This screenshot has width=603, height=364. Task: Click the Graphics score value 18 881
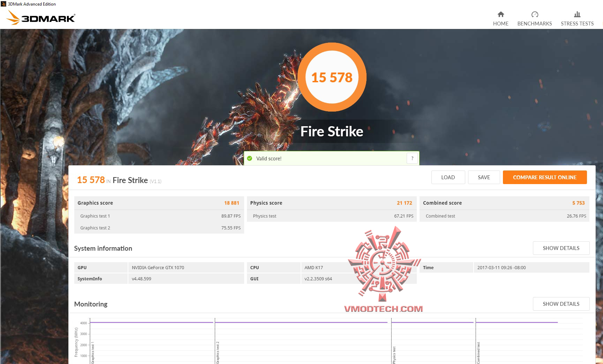[232, 203]
